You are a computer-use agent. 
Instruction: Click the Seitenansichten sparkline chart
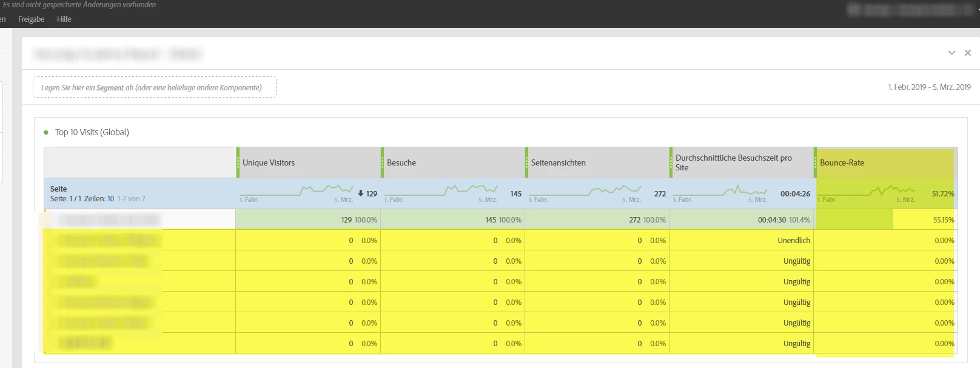pos(585,191)
